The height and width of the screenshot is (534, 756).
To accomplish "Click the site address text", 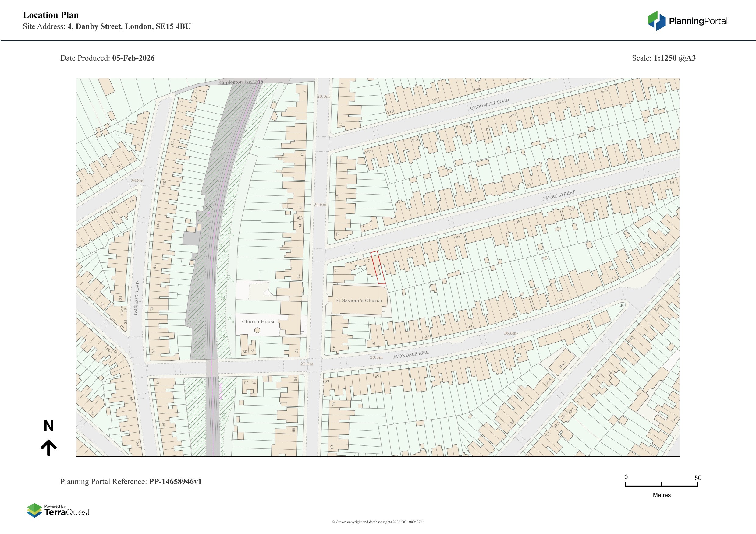I will pyautogui.click(x=129, y=27).
